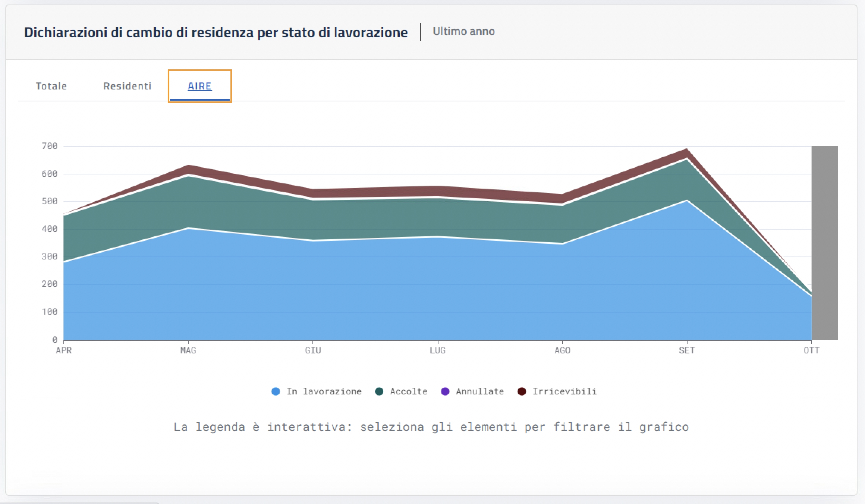Toggle the 'Accolte' legend filter
The width and height of the screenshot is (865, 504).
coord(408,391)
